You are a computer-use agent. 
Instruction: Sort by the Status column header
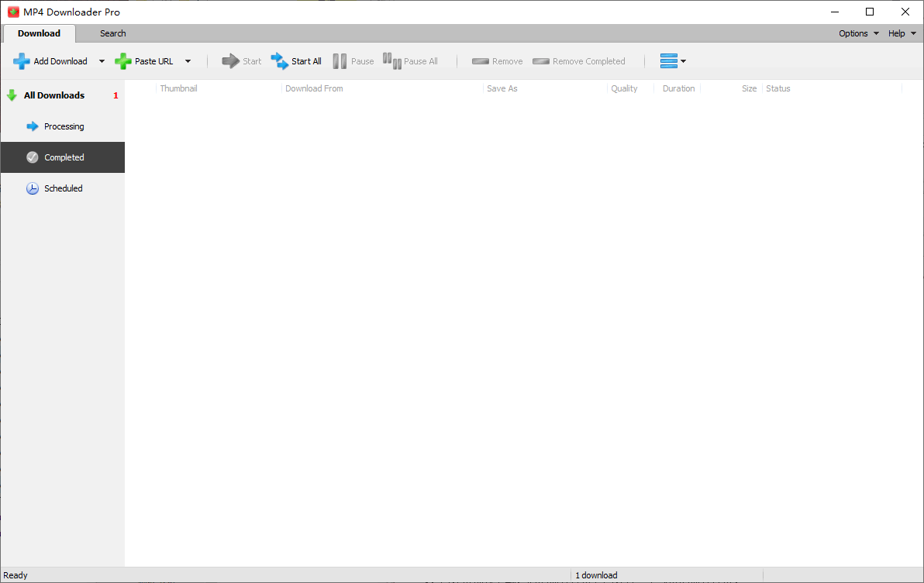coord(777,88)
